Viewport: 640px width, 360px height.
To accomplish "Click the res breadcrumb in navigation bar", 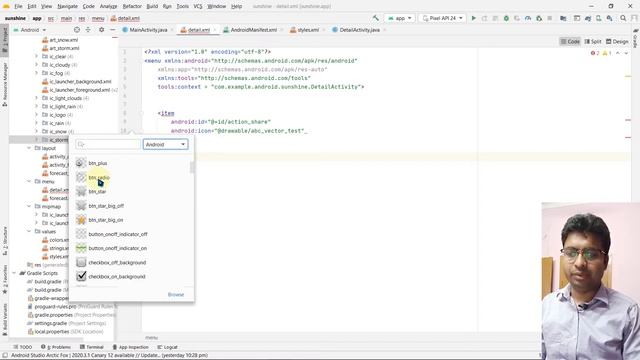I will [82, 18].
